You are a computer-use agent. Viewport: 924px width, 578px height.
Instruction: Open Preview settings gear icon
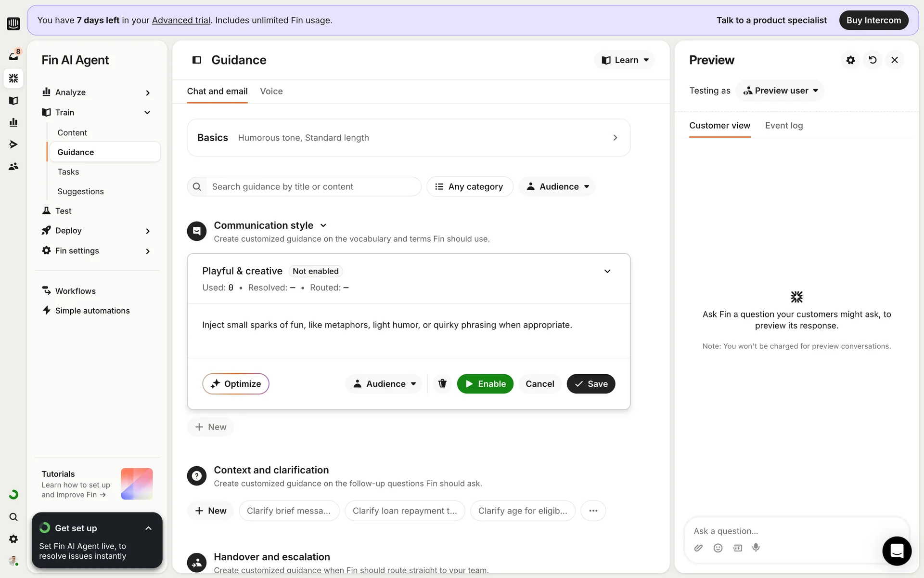(850, 60)
